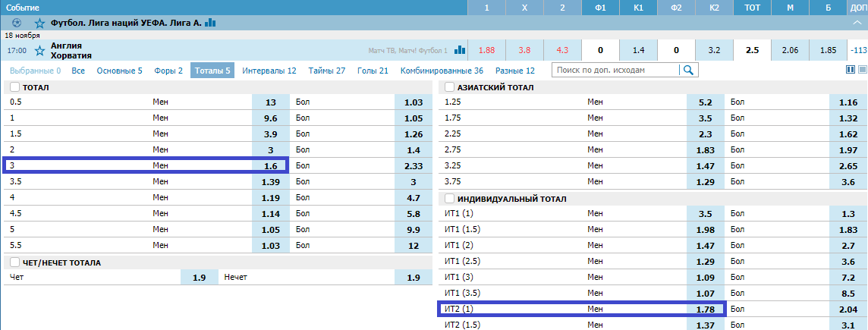Pick total 3 over odds 2.33
This screenshot has width=868, height=330.
coord(414,165)
